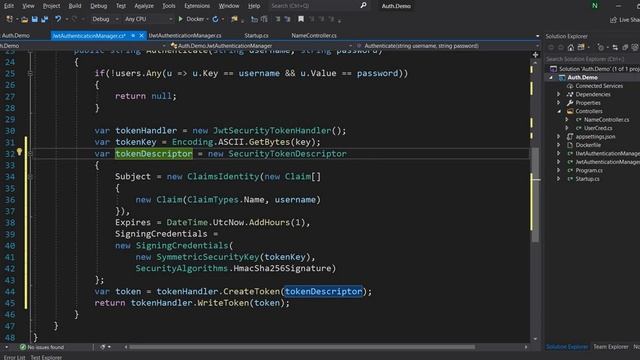Expand the Properties node

pos(559,103)
